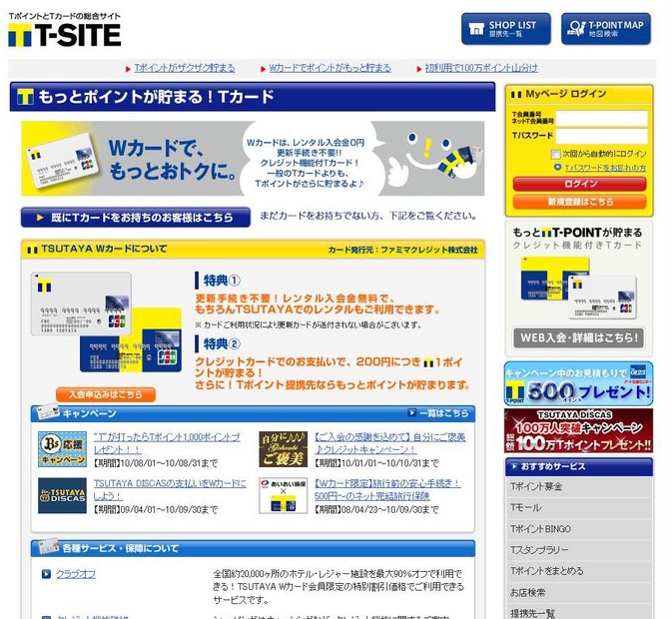Click the クラブオフ arrow icon

46,574
